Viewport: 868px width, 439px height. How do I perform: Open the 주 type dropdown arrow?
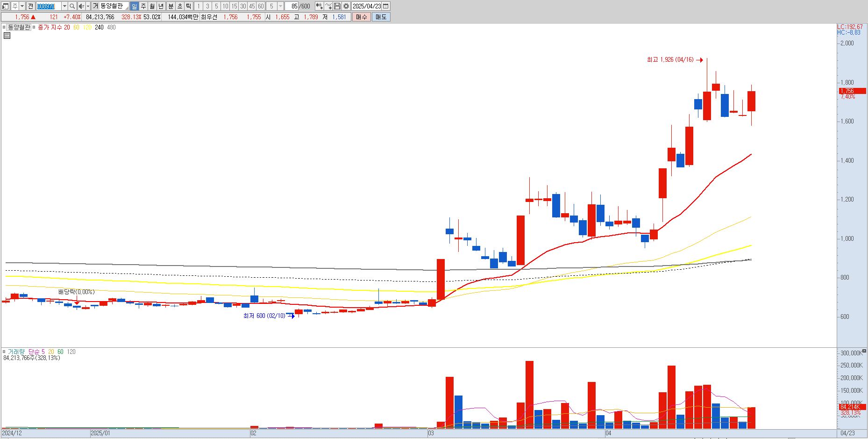22,6
